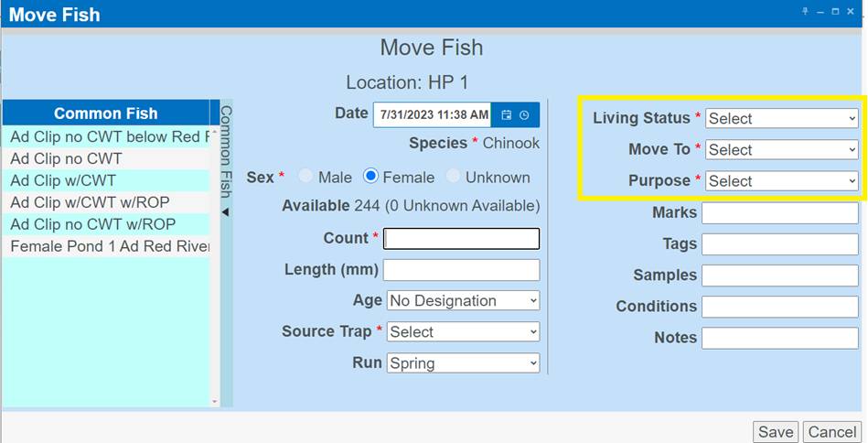Screen dimensions: 868x443
Task: Expand the Move To dropdown
Action: coord(782,150)
